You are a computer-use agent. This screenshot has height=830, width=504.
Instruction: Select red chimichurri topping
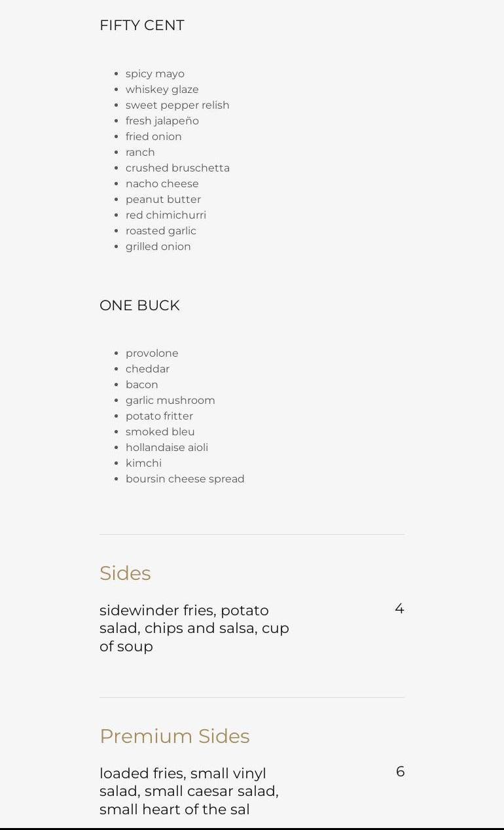click(x=166, y=215)
